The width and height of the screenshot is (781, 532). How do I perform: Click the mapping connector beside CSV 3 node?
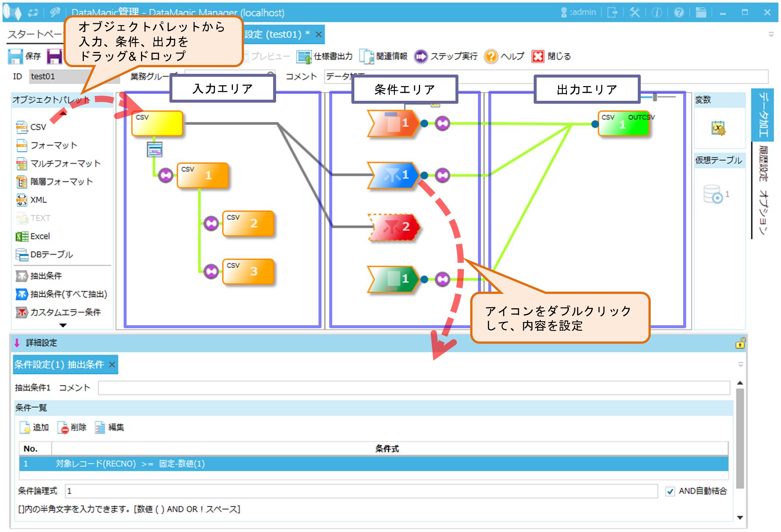click(211, 272)
